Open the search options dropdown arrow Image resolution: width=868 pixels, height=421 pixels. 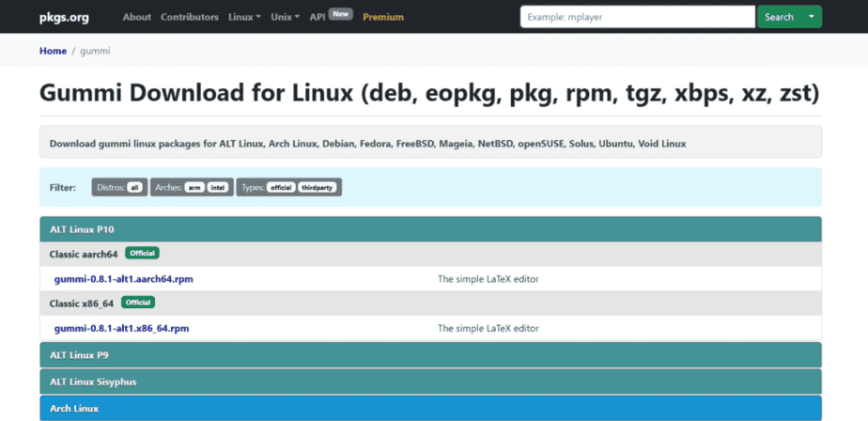click(812, 17)
